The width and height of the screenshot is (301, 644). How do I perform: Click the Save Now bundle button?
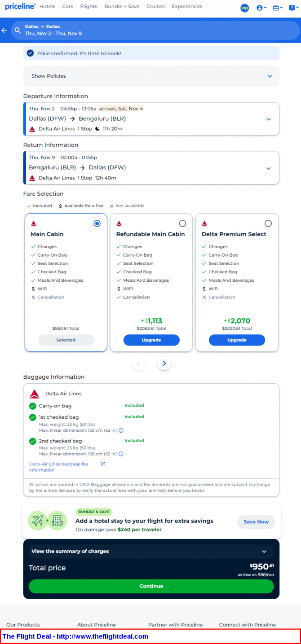click(x=256, y=522)
